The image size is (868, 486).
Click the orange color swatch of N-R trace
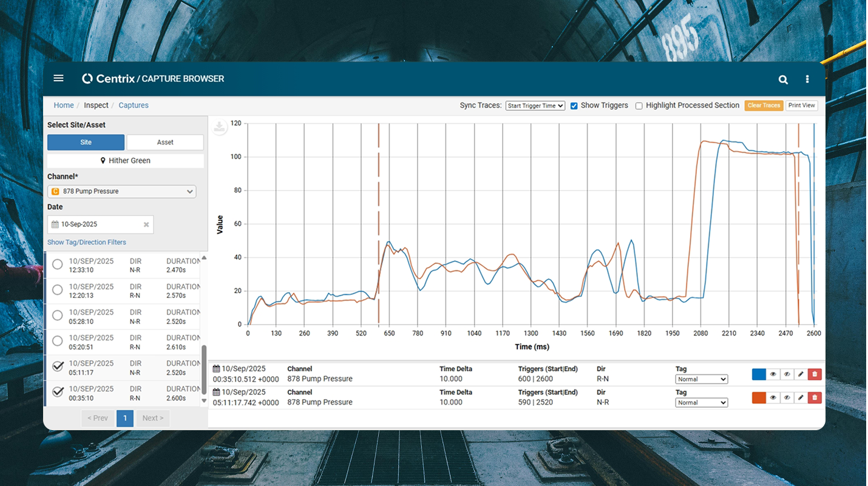(759, 398)
